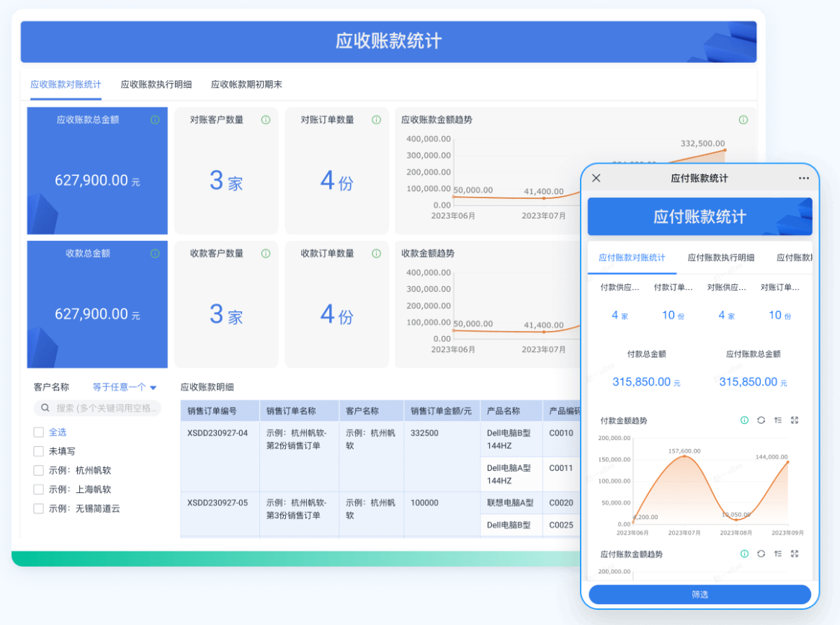Screen dimensions: 840x625
Task: Click info icon on 应收账款总金额 card
Action: (155, 120)
